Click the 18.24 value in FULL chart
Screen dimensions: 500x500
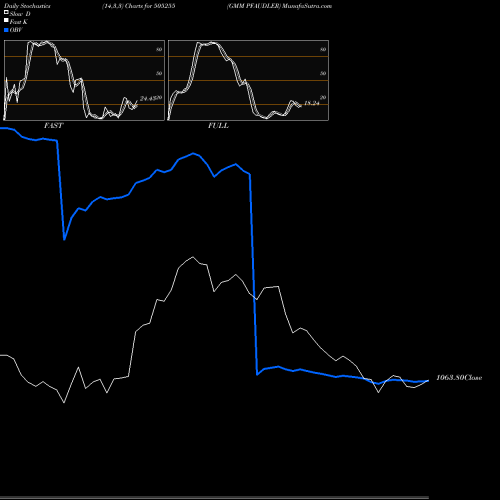[x=312, y=103]
